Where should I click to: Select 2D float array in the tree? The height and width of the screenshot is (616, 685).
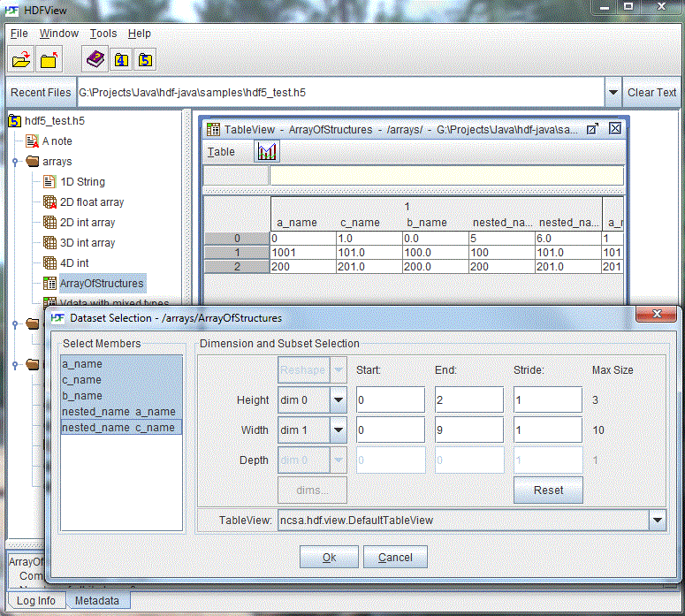tap(92, 202)
